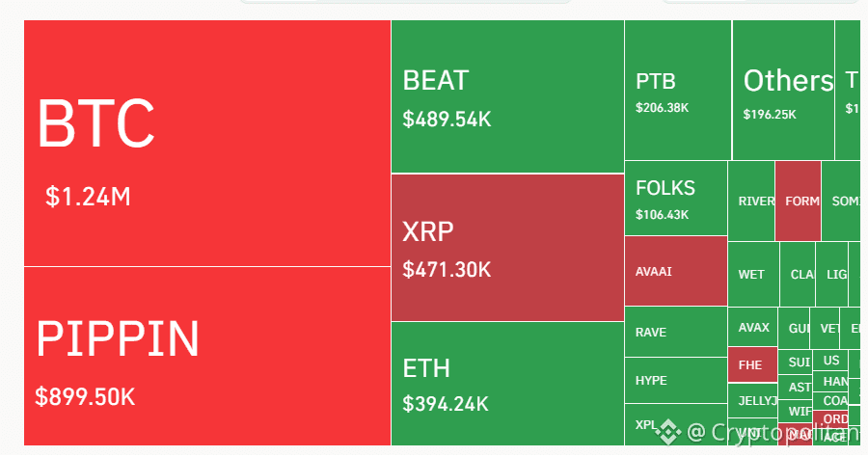The height and width of the screenshot is (457, 868).
Task: Open the BEAT $489.54K block
Action: pos(507,96)
